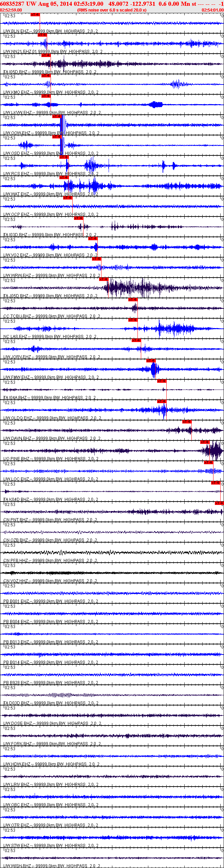
Task: Select the red pick marker on UW FMW trace
Action: 151,361
